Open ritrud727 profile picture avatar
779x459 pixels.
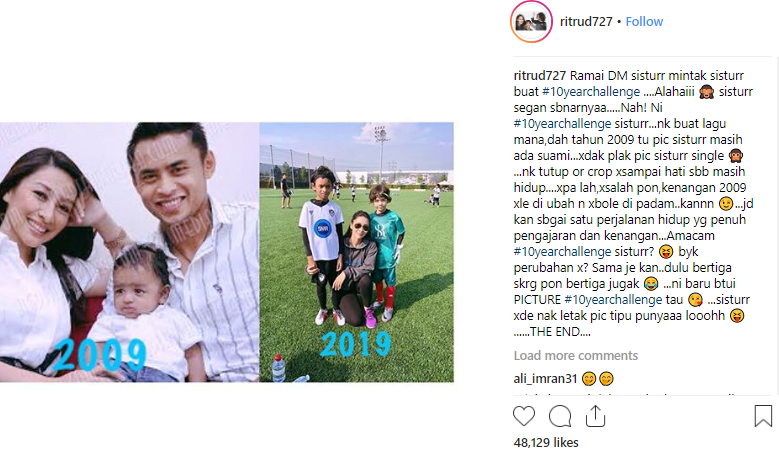click(x=531, y=21)
